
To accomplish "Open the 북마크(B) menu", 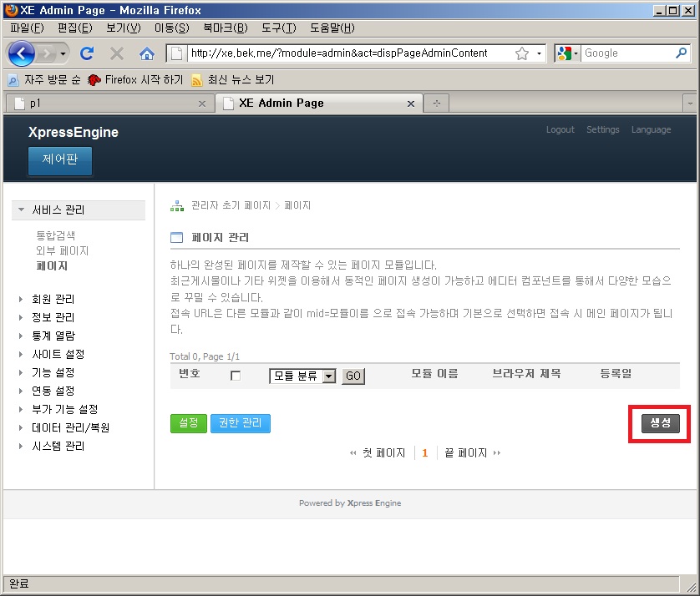I will (226, 28).
